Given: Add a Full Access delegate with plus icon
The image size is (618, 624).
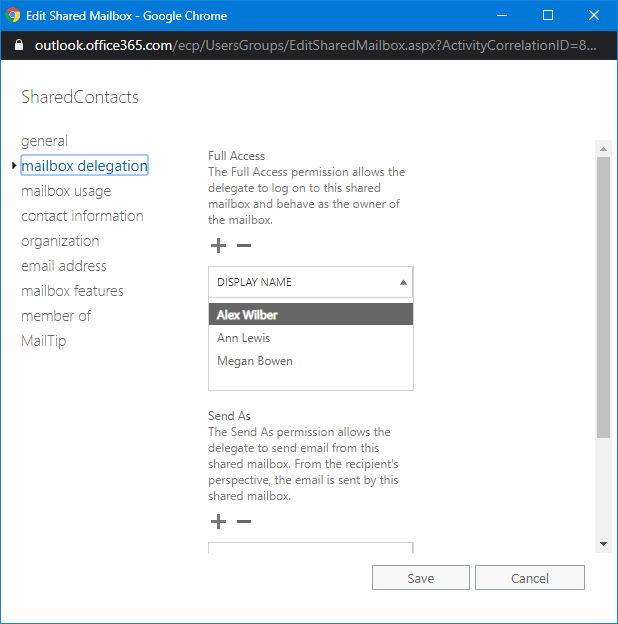Looking at the screenshot, I should [x=218, y=245].
